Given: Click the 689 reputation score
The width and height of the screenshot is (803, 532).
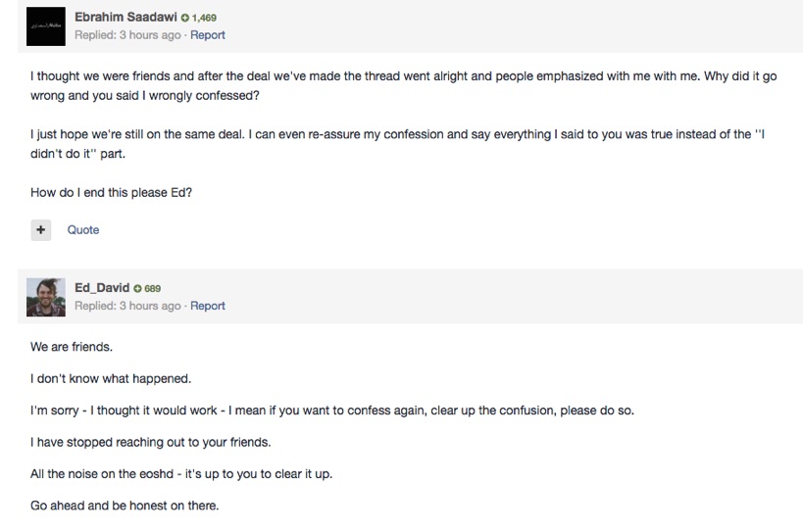Looking at the screenshot, I should click(x=152, y=288).
